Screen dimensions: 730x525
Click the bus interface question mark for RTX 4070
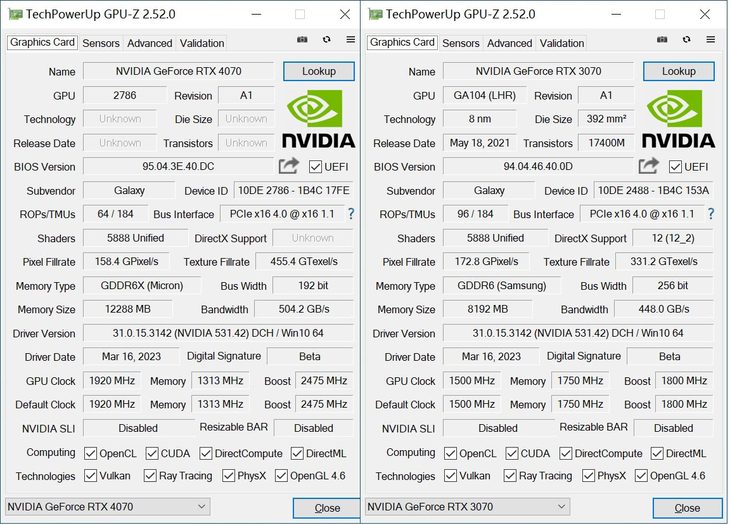click(351, 214)
